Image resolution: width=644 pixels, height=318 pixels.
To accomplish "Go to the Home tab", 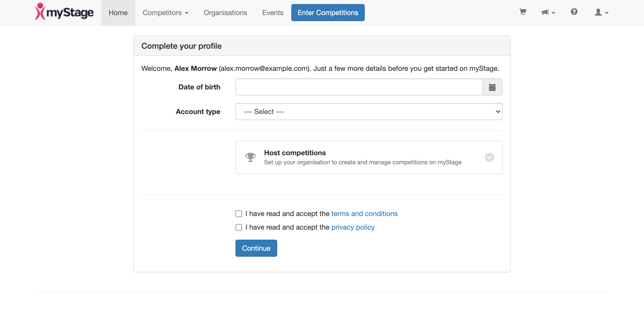I will pyautogui.click(x=118, y=13).
